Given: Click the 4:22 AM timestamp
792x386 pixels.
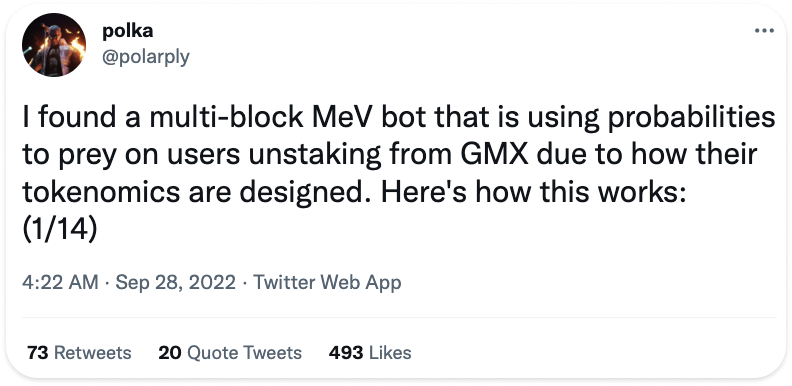Looking at the screenshot, I should (60, 282).
